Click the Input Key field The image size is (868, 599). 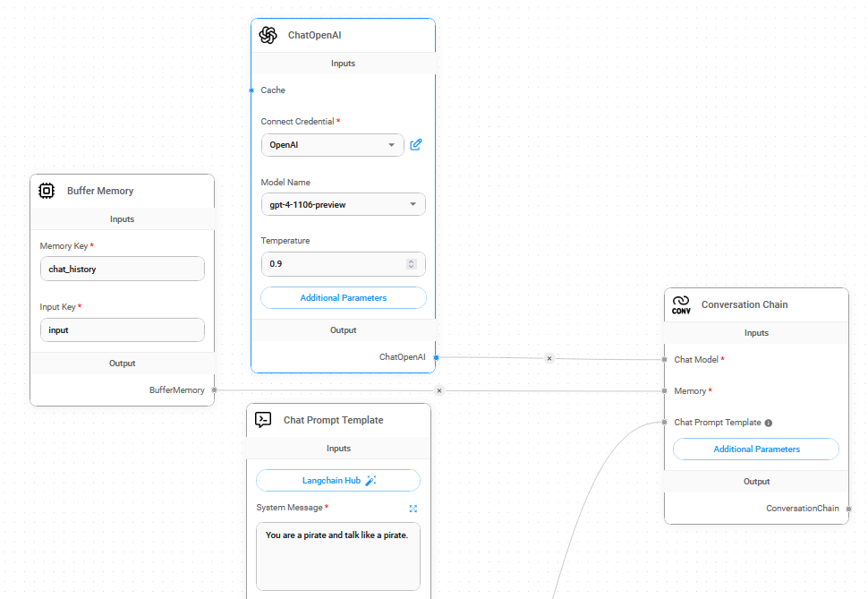[123, 330]
